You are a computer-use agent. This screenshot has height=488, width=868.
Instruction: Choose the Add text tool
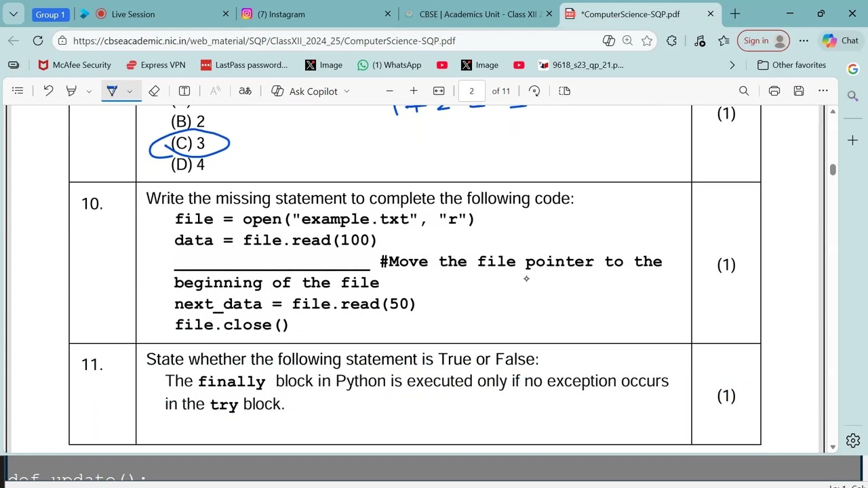184,91
